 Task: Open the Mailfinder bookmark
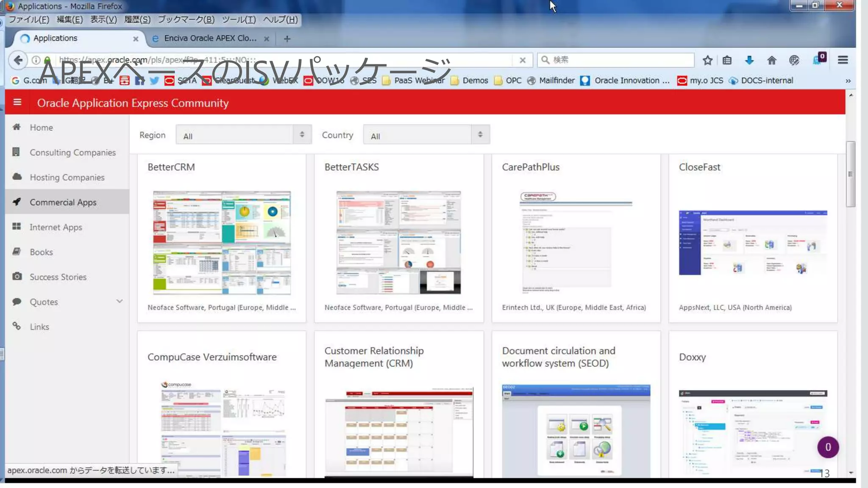(551, 80)
